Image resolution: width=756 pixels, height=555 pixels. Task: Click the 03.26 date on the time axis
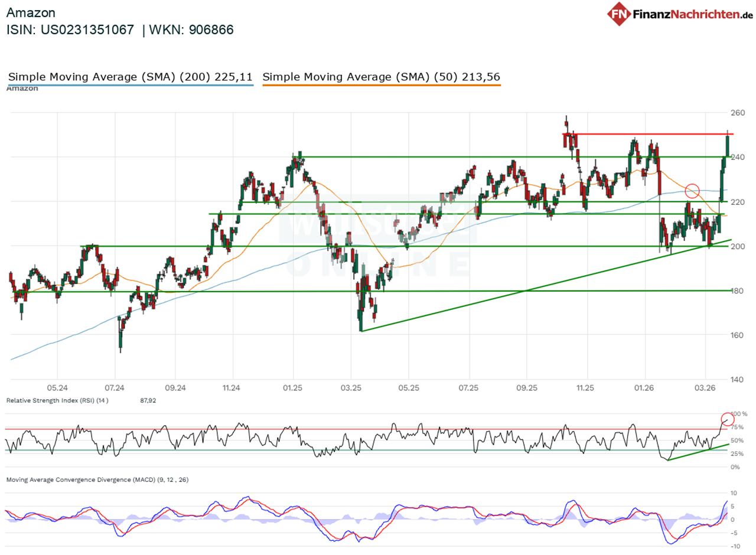coord(705,389)
